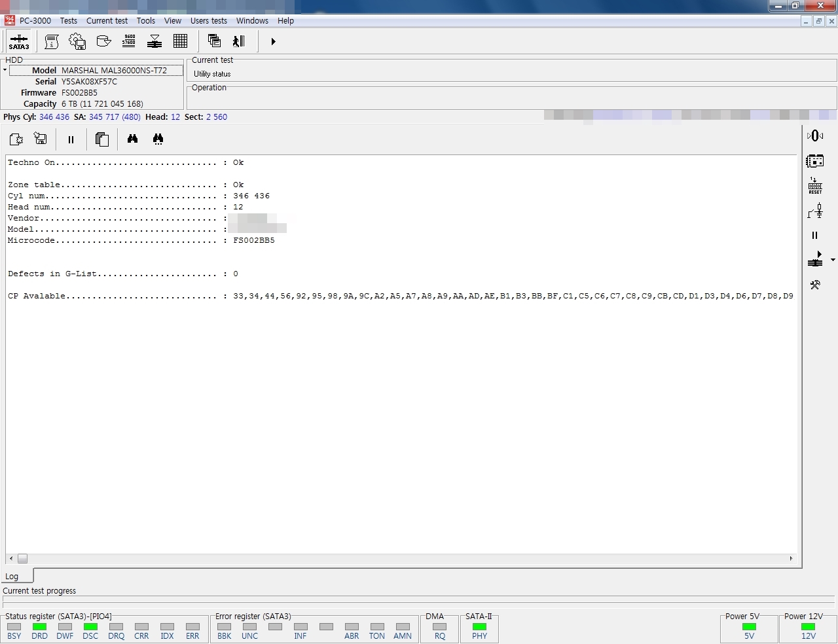Viewport: 838px width, 644px height.
Task: Click the stacked windows toolbar icon
Action: 214,41
